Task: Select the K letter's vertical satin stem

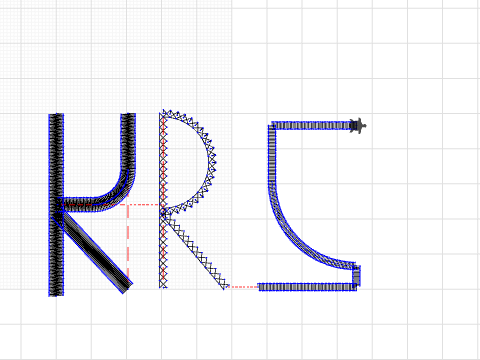Action: tap(56, 204)
